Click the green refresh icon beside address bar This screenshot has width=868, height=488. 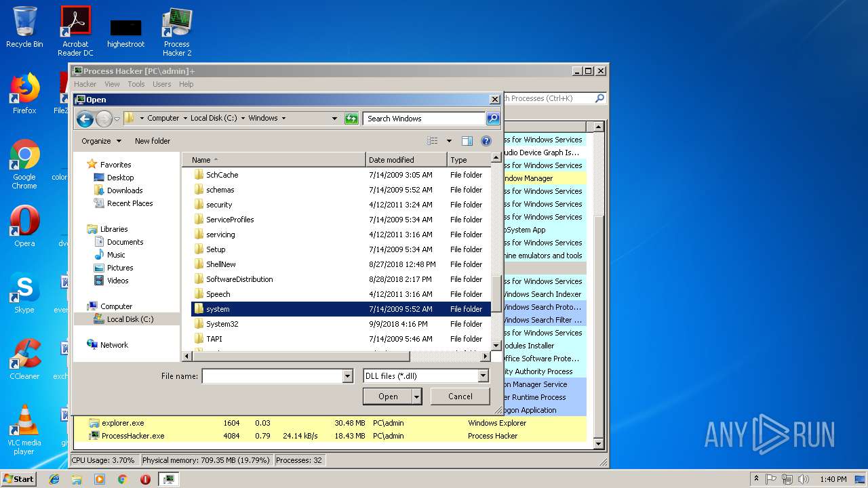[351, 119]
